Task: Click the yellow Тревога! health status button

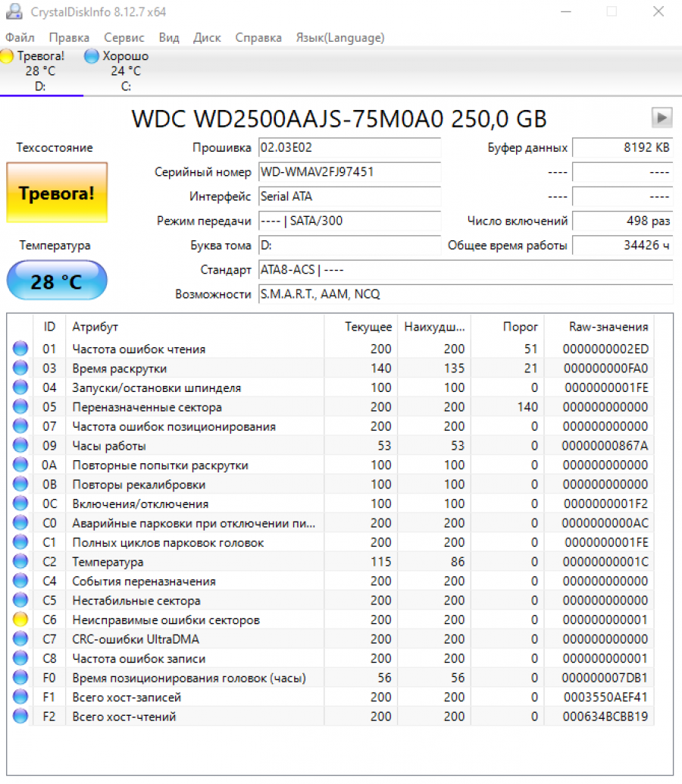Action: tap(57, 193)
